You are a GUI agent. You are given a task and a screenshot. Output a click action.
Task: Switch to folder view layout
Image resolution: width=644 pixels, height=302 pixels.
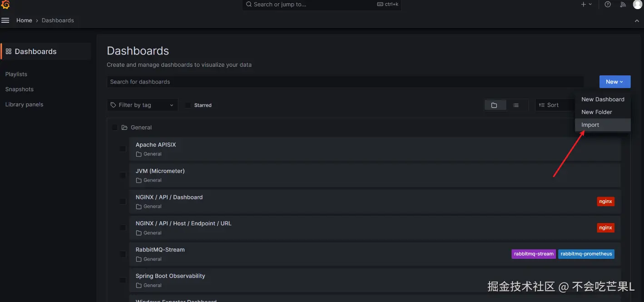click(x=494, y=105)
